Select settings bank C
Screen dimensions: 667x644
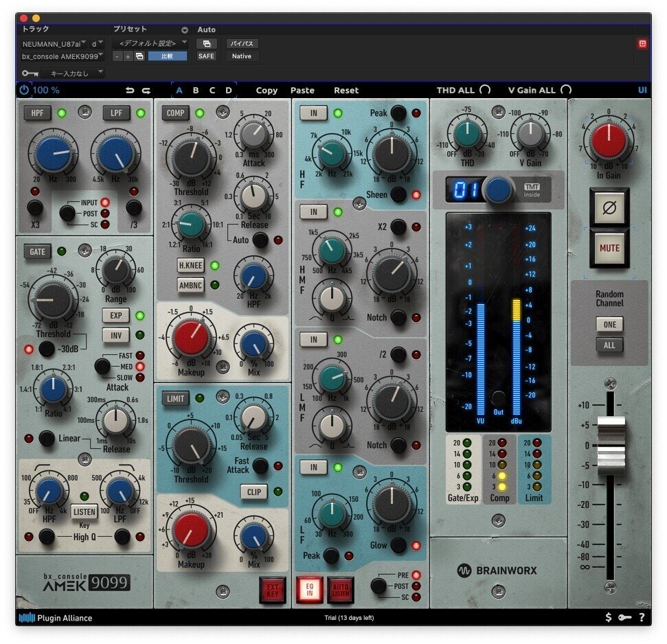tap(212, 90)
